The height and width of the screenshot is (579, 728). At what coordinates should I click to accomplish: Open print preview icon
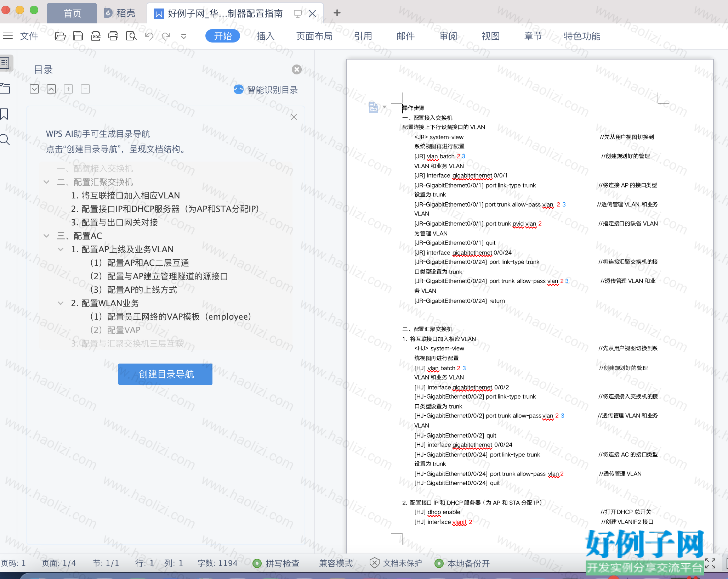click(131, 36)
